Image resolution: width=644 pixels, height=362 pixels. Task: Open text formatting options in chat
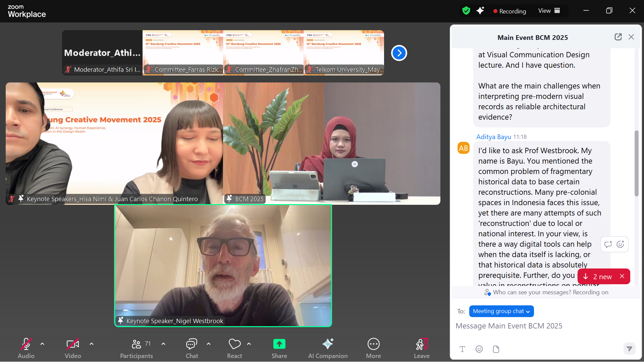(x=462, y=349)
